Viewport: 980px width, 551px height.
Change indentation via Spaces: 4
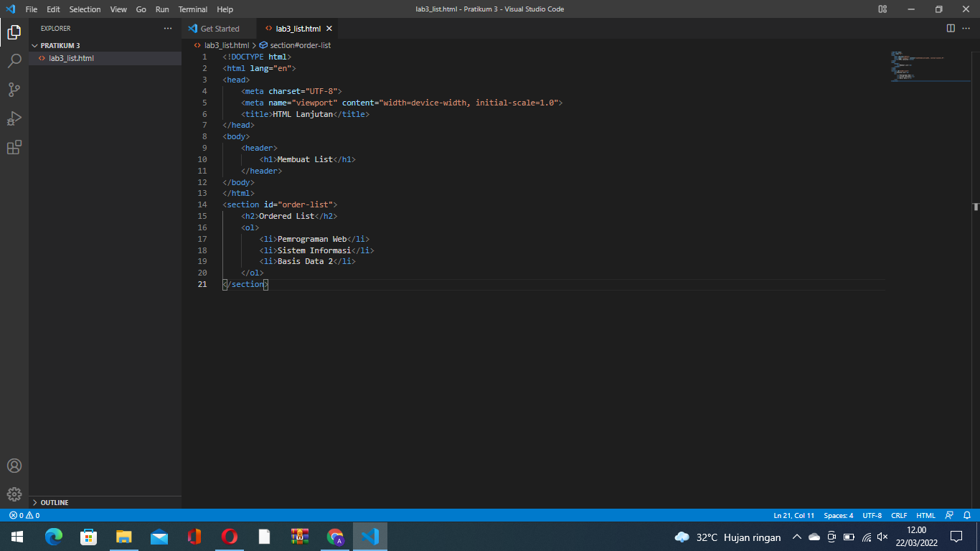coord(839,515)
